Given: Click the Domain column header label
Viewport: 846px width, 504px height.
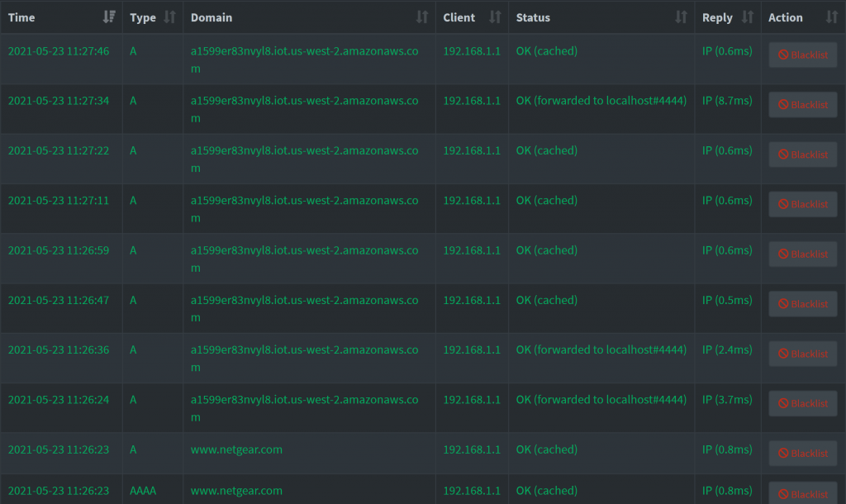Looking at the screenshot, I should tap(211, 18).
